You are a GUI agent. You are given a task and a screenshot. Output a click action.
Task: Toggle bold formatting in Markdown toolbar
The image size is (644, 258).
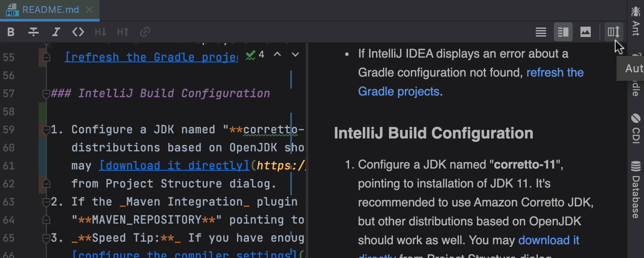(x=11, y=32)
